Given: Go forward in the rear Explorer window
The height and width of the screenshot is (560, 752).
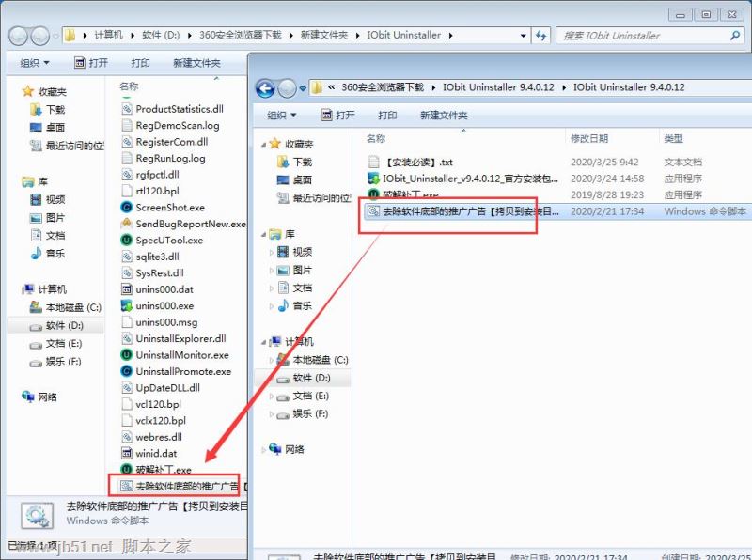Looking at the screenshot, I should [x=40, y=36].
